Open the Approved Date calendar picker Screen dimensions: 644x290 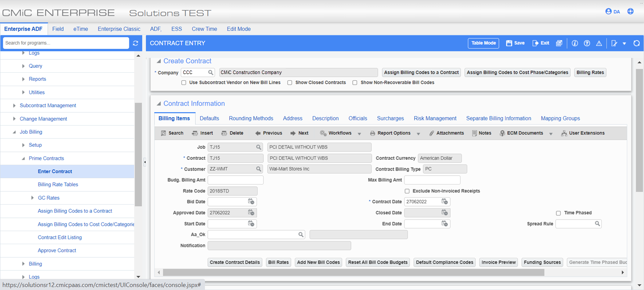coord(251,213)
